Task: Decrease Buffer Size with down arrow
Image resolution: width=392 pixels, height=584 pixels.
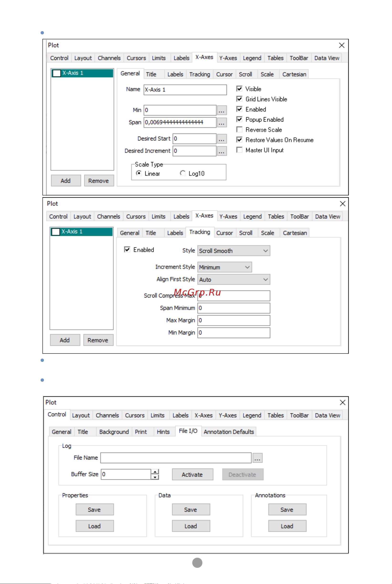Action: [155, 477]
